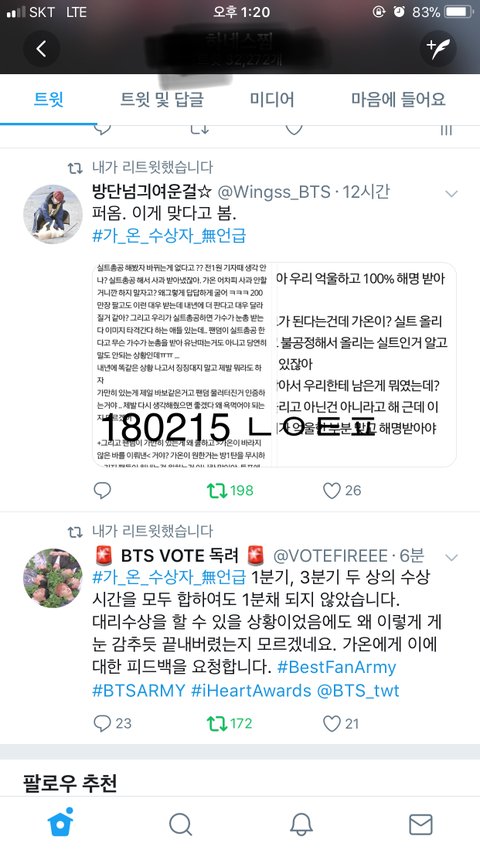The height and width of the screenshot is (853, 480).
Task: Undo retweet showing 198 count
Action: tap(230, 491)
